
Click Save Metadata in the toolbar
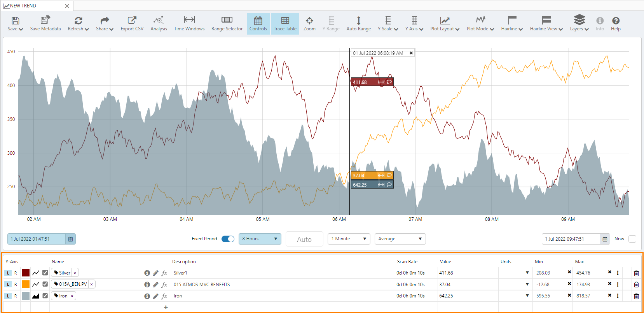click(45, 24)
